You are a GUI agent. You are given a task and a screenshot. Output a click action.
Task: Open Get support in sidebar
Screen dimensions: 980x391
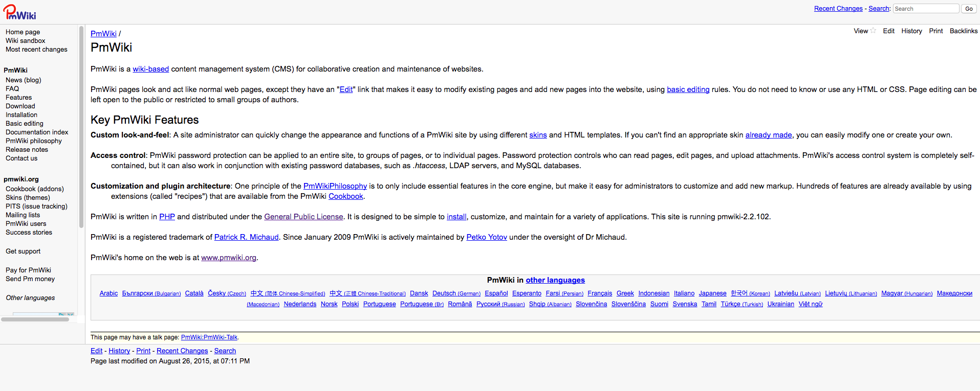[23, 251]
